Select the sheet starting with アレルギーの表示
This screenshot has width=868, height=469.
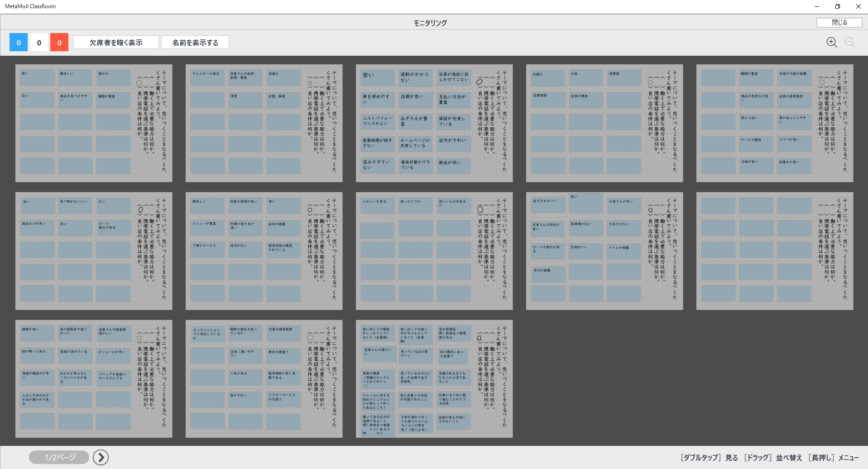tap(264, 123)
